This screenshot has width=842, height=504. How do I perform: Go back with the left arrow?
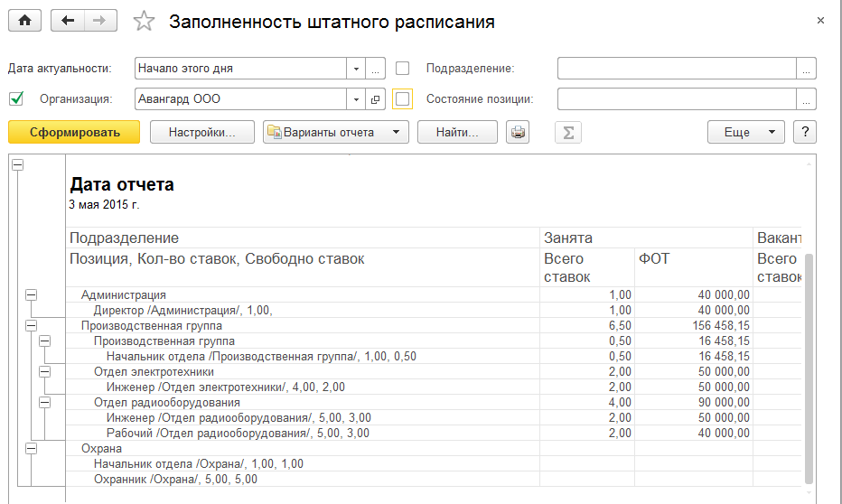68,22
